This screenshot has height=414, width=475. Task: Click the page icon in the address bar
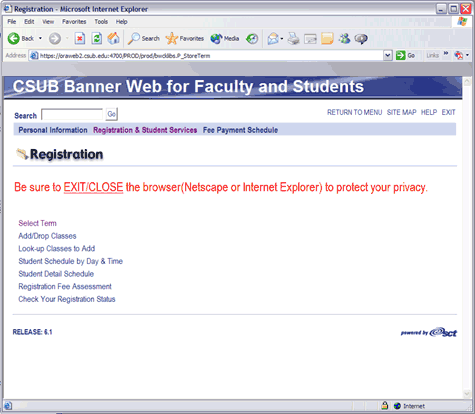point(34,56)
